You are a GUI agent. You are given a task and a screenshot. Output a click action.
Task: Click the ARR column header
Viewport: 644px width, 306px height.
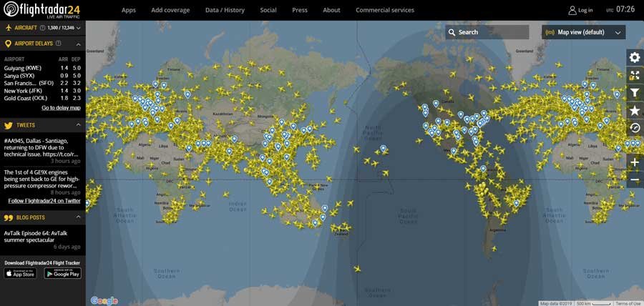coord(63,59)
